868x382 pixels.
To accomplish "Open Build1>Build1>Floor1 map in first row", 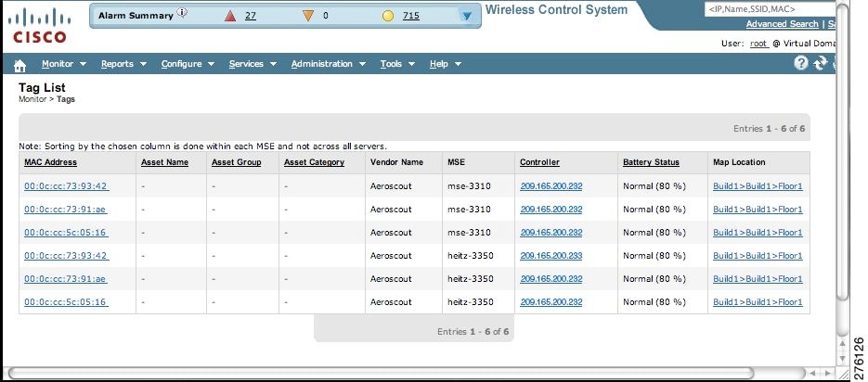I will (x=758, y=186).
